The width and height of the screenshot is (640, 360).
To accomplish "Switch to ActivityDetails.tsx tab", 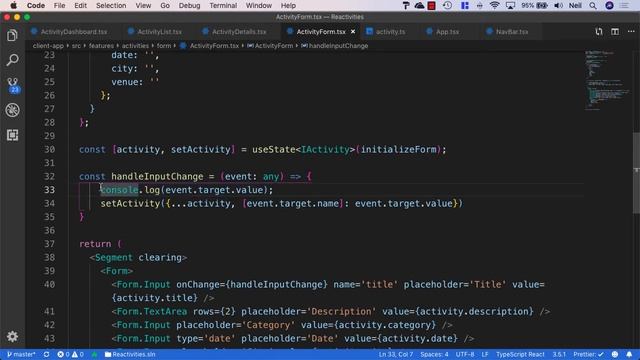I will point(239,31).
